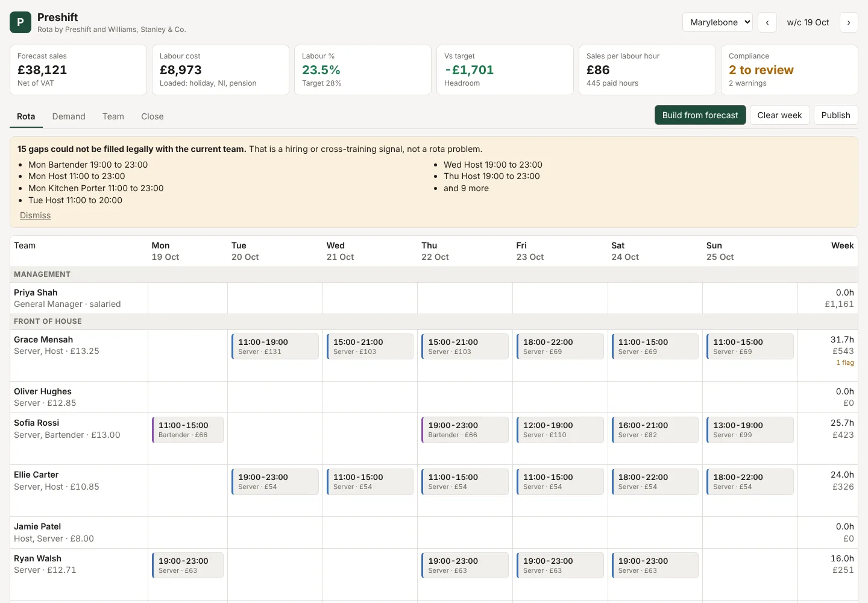868x603 pixels.
Task: Click the Labour cost £8,973 value
Action: click(x=181, y=70)
